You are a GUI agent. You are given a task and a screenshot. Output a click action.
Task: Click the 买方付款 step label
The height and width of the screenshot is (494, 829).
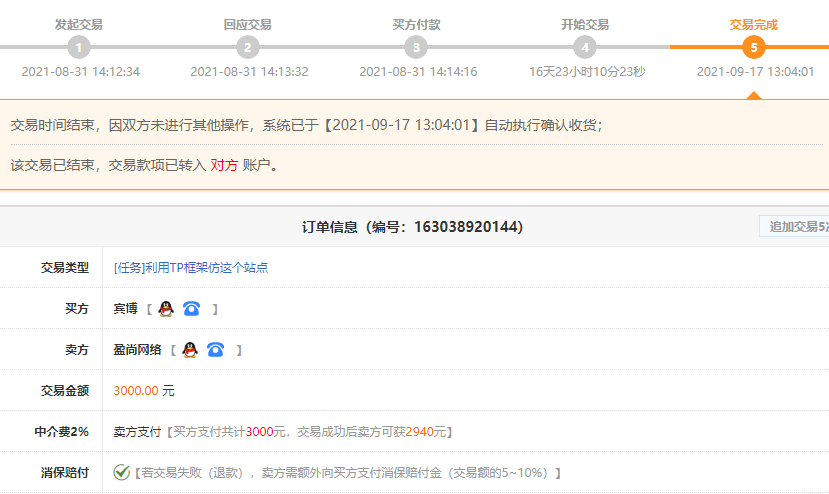point(417,24)
